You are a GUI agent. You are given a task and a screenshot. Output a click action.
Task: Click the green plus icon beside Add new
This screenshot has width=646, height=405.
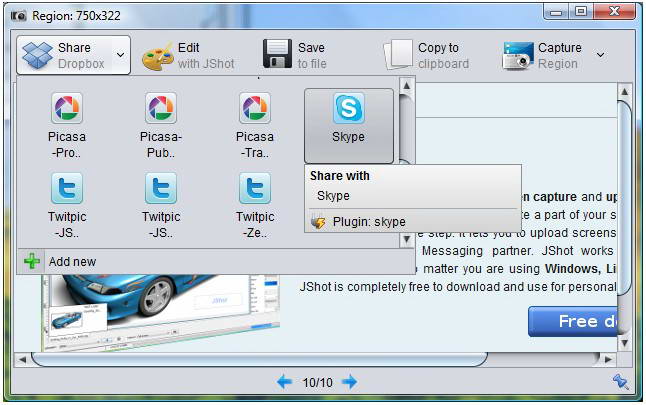[x=32, y=261]
